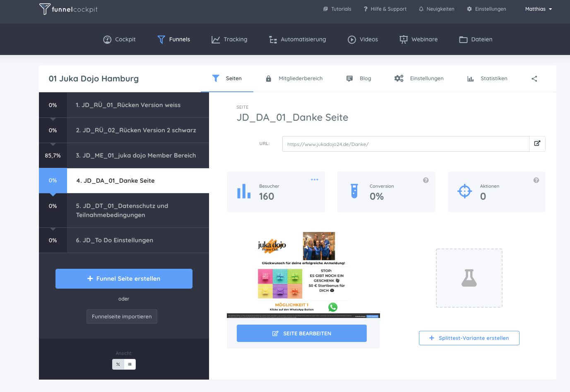The image size is (570, 392).
Task: Click the funnelcockpit logo
Action: point(68,9)
